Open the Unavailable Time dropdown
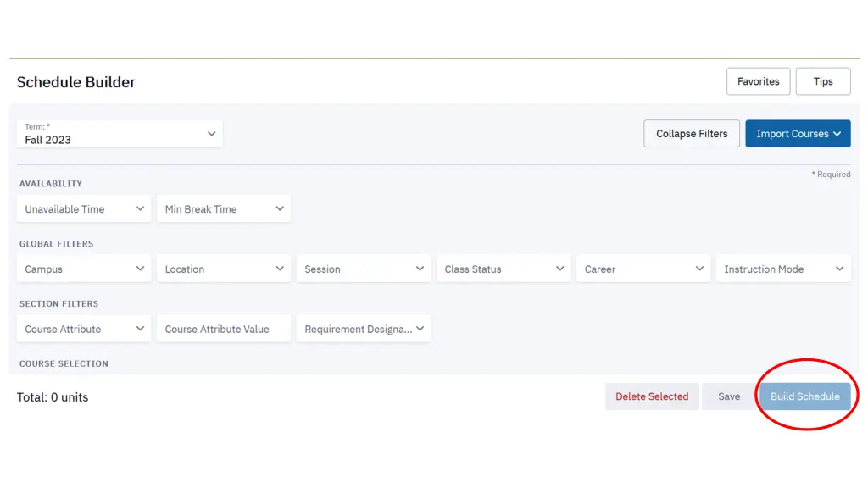Viewport: 868px width, 488px height. 84,208
